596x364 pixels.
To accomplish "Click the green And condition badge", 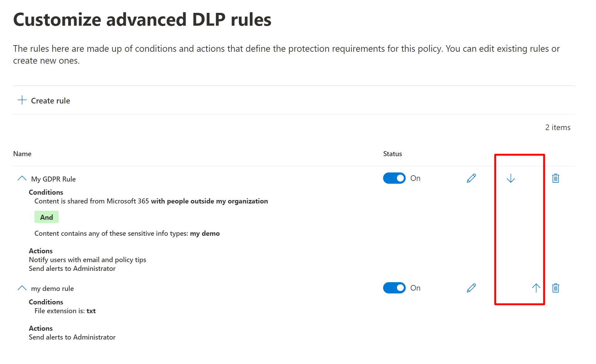I will 46,217.
